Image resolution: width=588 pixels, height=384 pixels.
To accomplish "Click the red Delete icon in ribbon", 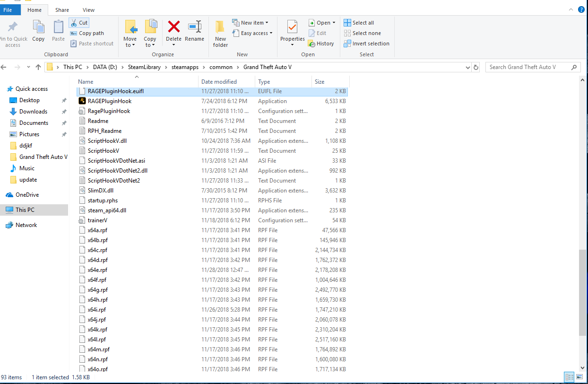I will click(x=173, y=27).
